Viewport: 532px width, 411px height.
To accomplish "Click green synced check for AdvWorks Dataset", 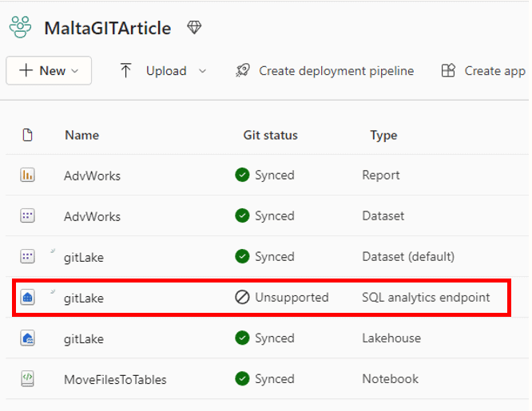I will click(242, 215).
